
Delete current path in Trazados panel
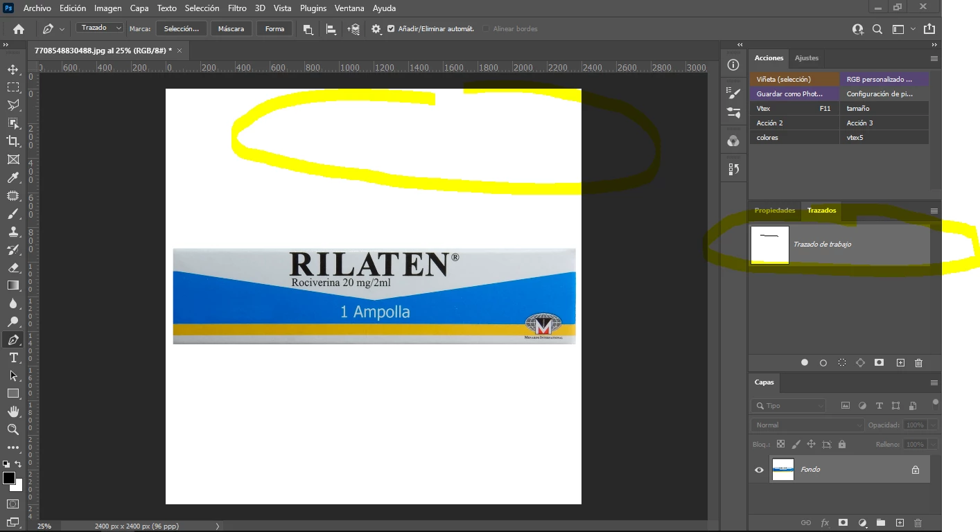pos(918,362)
